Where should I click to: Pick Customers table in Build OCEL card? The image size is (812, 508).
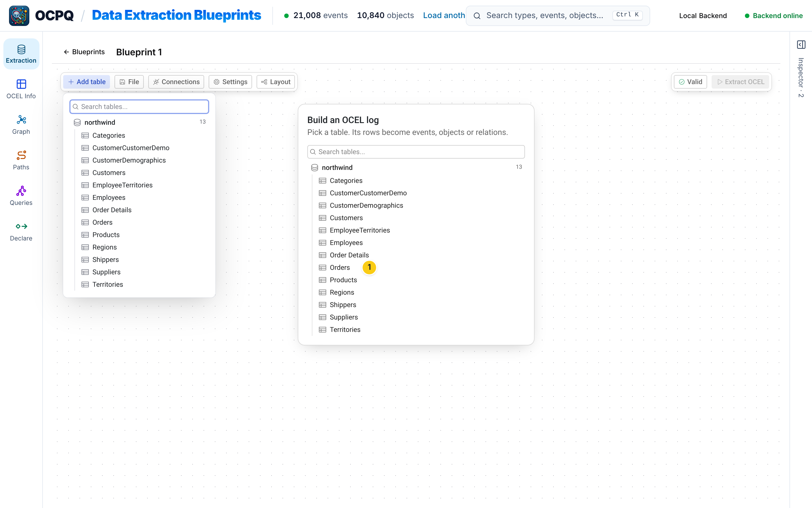pyautogui.click(x=420, y=218)
